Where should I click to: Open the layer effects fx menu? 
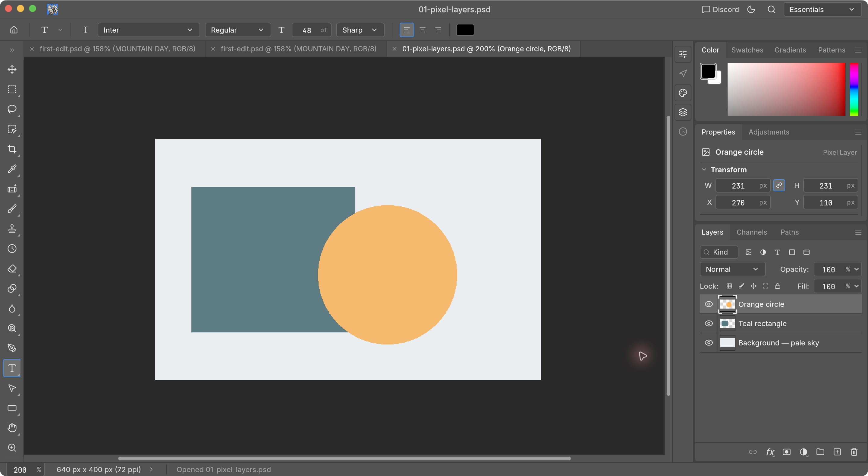point(770,452)
